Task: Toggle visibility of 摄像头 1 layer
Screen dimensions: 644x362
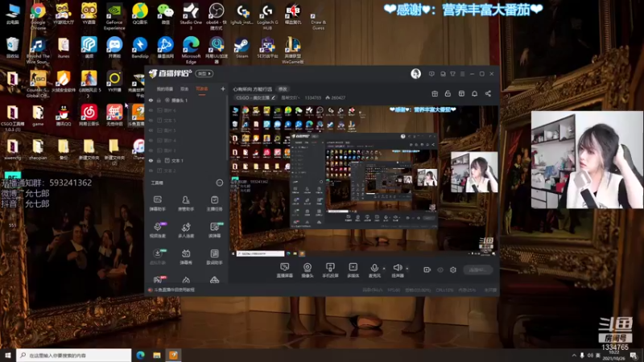Action: coord(151,100)
